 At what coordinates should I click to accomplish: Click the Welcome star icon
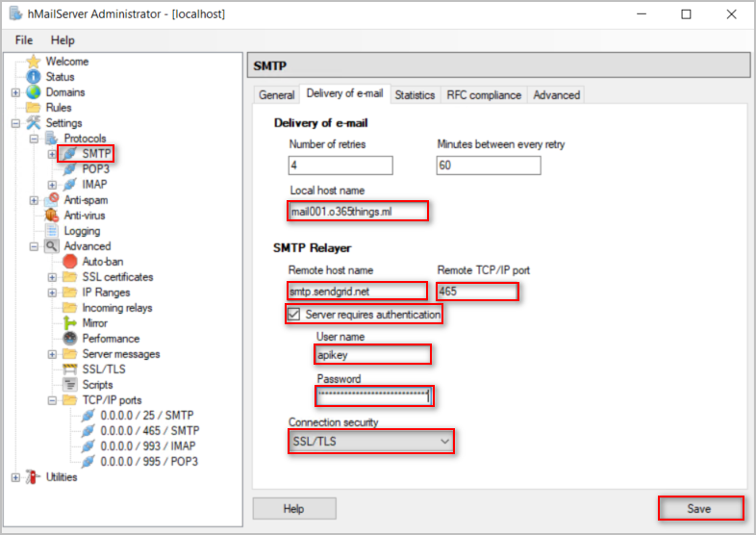pyautogui.click(x=34, y=62)
